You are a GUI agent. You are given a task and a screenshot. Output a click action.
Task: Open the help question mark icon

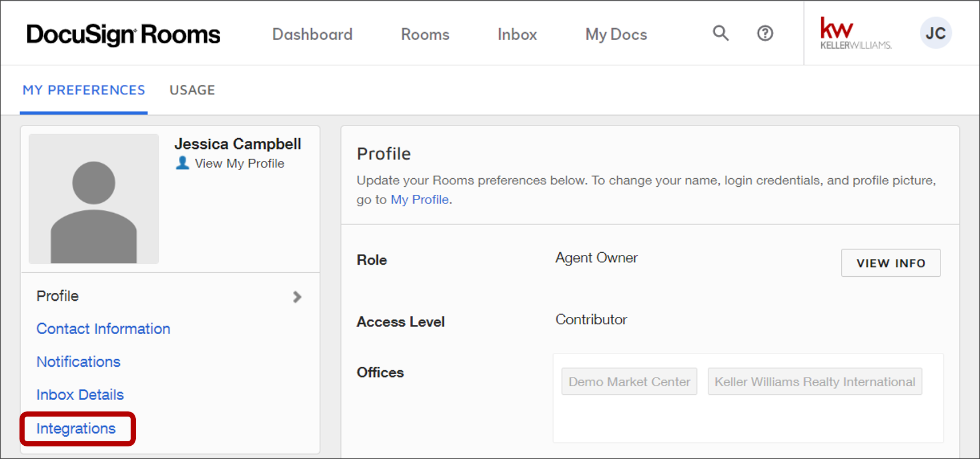pyautogui.click(x=765, y=33)
